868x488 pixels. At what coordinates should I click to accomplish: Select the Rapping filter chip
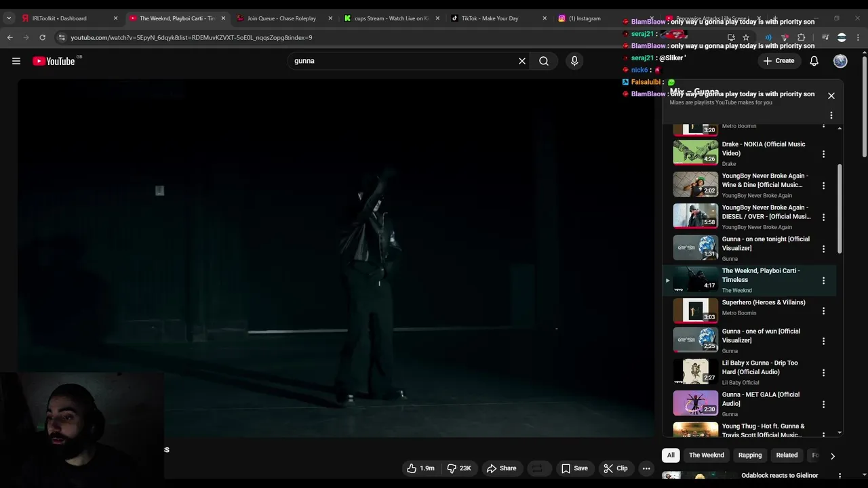(750, 455)
